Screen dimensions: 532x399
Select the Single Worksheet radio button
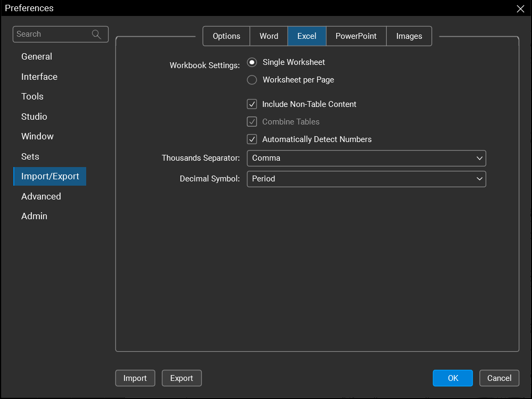252,62
